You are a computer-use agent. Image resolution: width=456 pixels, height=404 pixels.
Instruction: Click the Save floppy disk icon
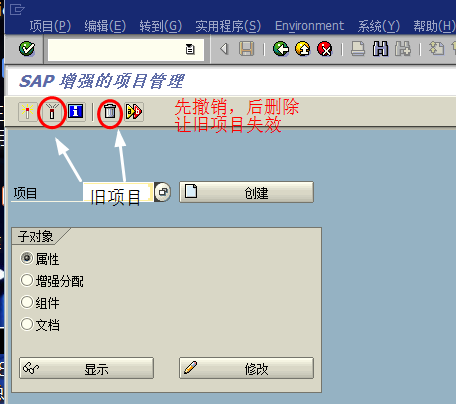[246, 49]
